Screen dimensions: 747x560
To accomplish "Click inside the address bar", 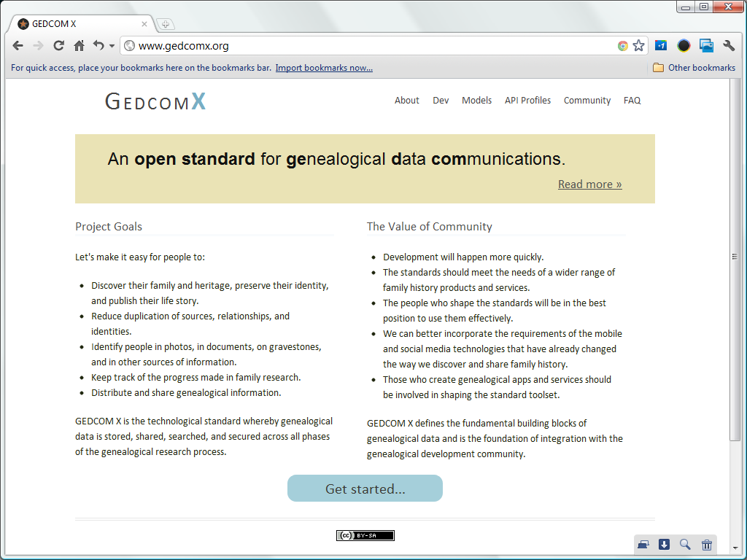I will [x=292, y=45].
